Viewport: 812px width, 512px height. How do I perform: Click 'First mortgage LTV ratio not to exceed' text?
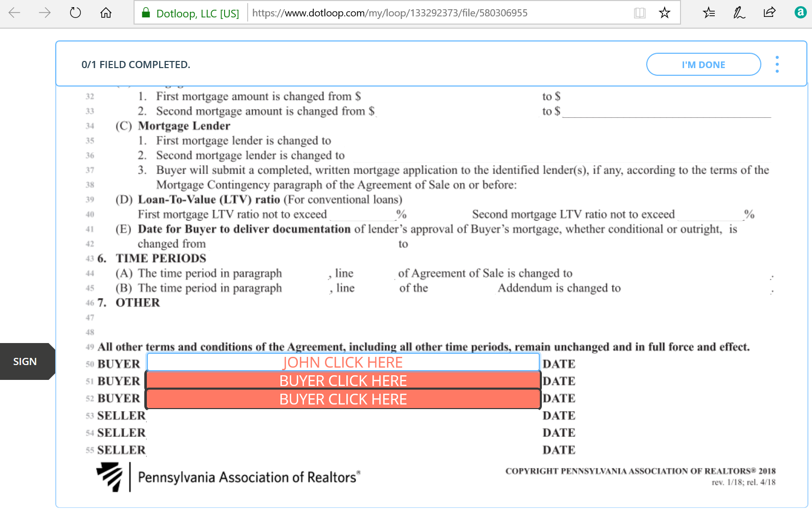click(232, 215)
